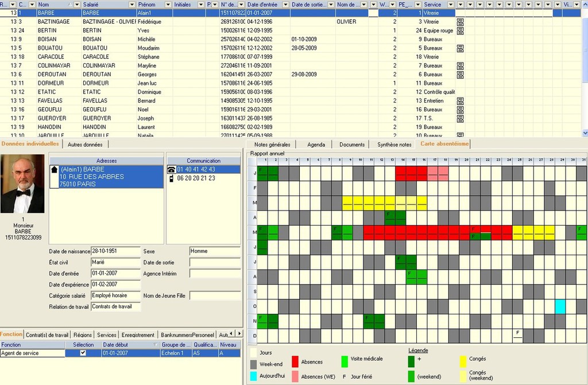This screenshot has width=588, height=385.
Task: Click the document icon in FAVELLAS row
Action: click(x=460, y=101)
